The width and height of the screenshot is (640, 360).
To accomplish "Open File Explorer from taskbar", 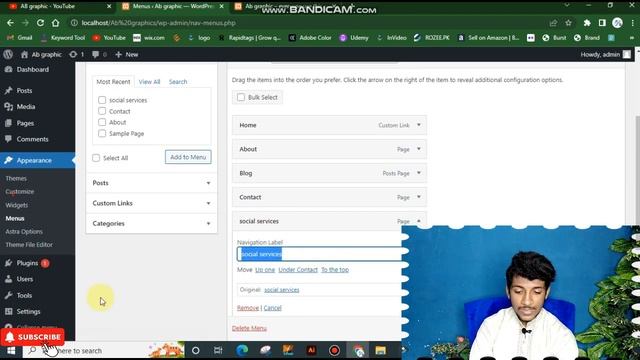I will click(380, 350).
